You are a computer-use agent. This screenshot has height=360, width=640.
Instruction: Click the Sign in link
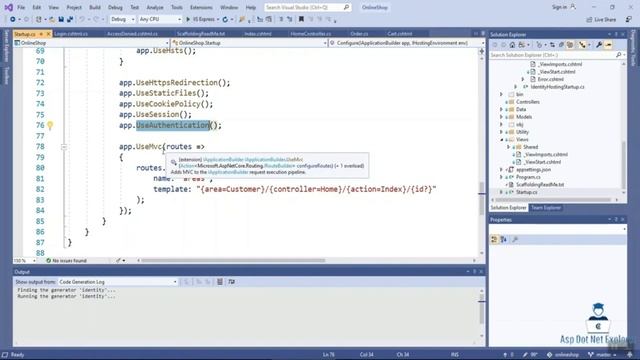click(x=560, y=7)
